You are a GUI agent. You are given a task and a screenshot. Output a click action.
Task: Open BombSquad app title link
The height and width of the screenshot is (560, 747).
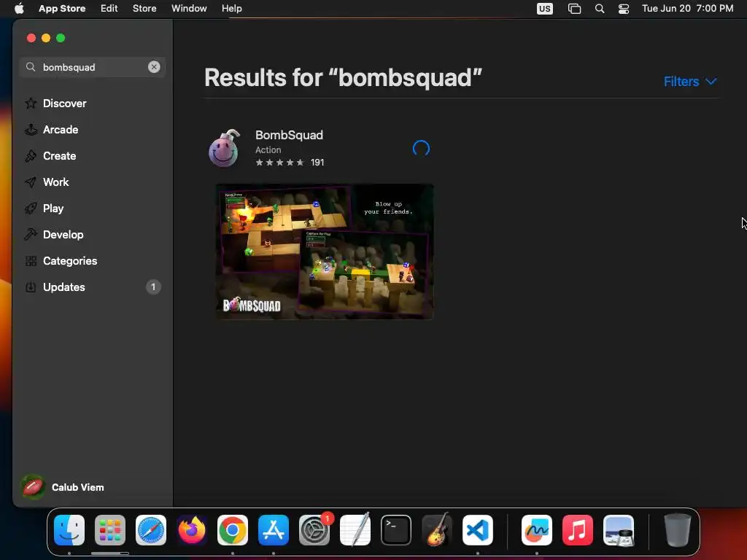point(289,135)
